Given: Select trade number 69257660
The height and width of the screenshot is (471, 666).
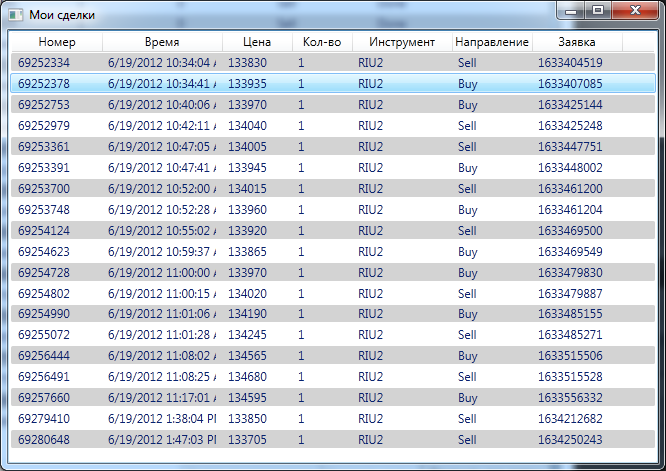Looking at the screenshot, I should (x=44, y=398).
